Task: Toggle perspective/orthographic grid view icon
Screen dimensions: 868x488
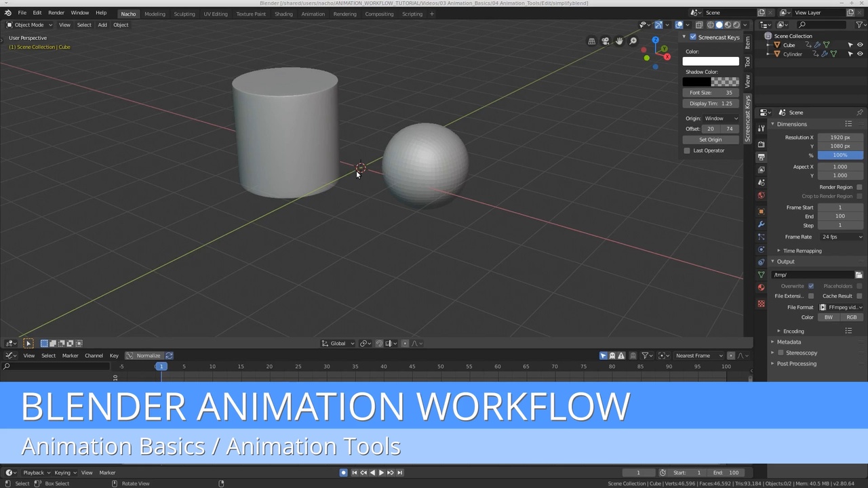Action: 591,41
